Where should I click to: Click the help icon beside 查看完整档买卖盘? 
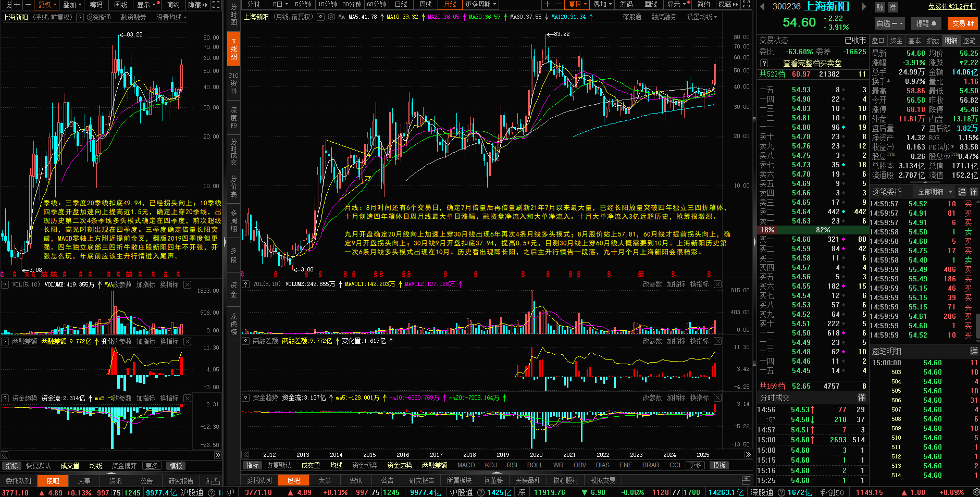pos(764,63)
